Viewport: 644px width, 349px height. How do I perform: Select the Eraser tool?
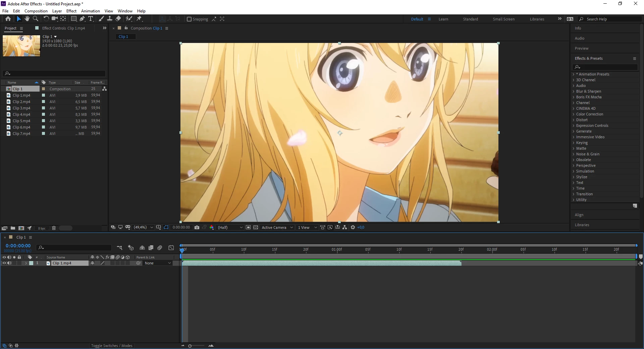tap(118, 19)
